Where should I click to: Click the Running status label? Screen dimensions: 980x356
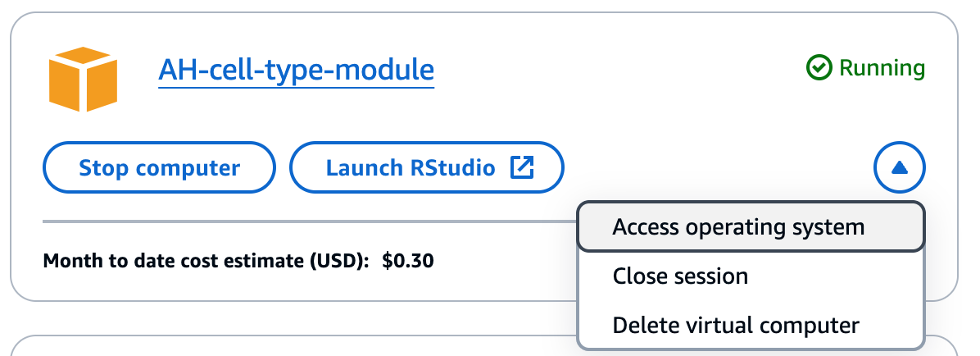pos(882,67)
